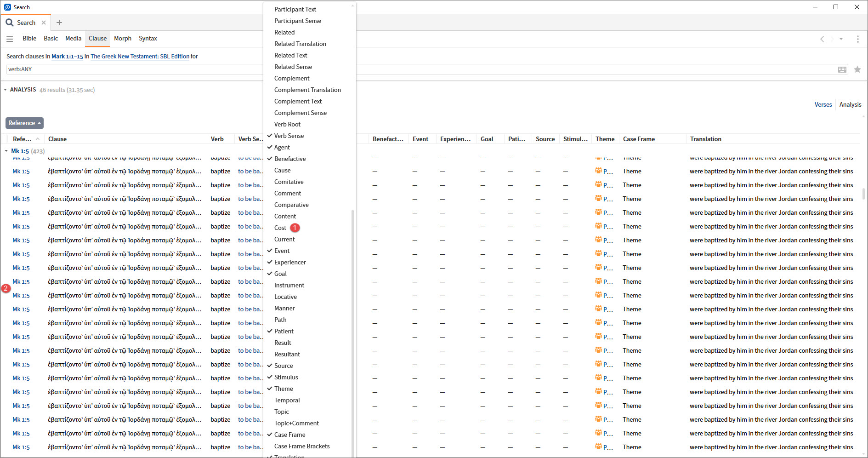The height and width of the screenshot is (458, 868).
Task: Switch to the Basic search tab
Action: click(51, 39)
